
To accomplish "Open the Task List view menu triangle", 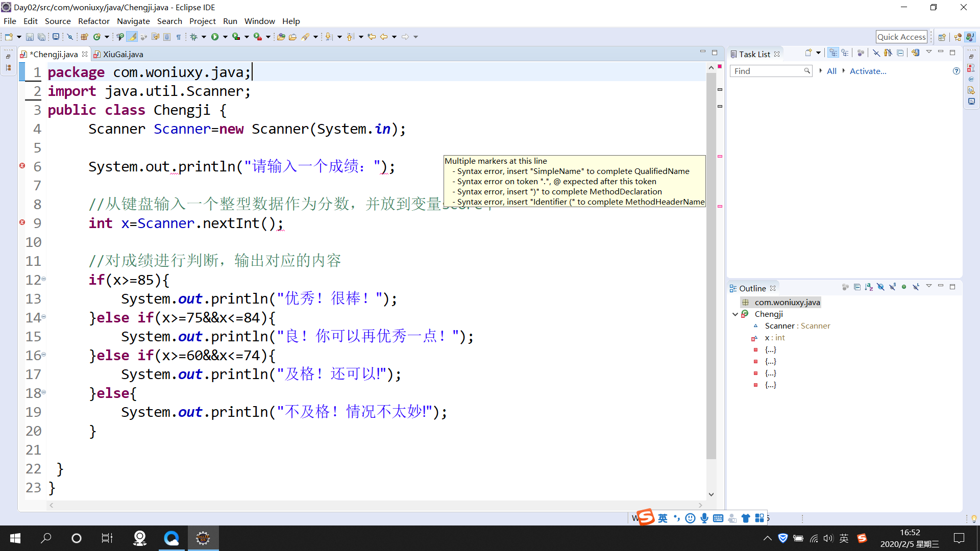I will [929, 52].
